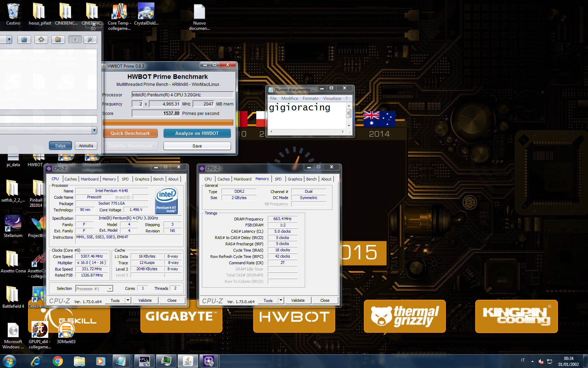Open Tools dropdown arrow in left CPU-Z
This screenshot has width=588, height=368.
[x=128, y=300]
